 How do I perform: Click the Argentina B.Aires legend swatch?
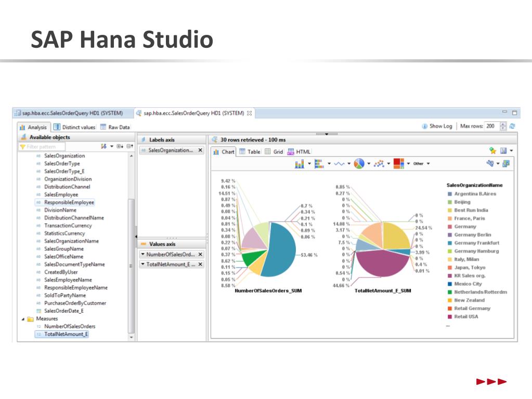(x=449, y=194)
